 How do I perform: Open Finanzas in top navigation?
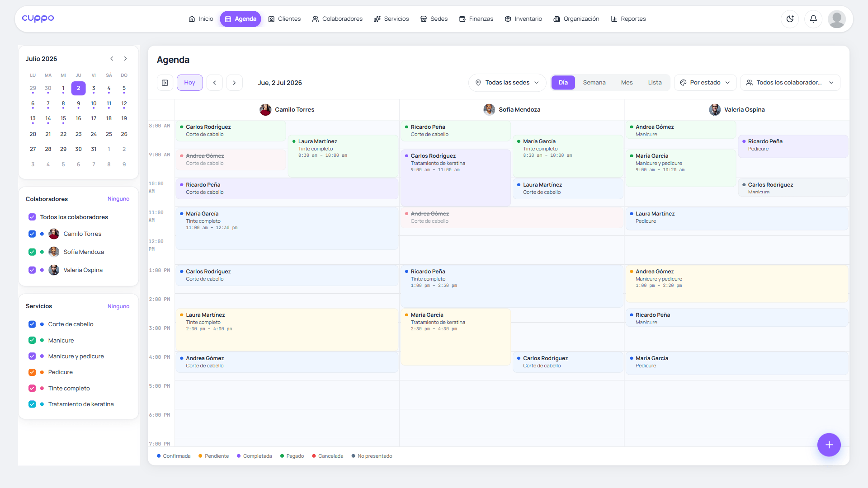(476, 19)
